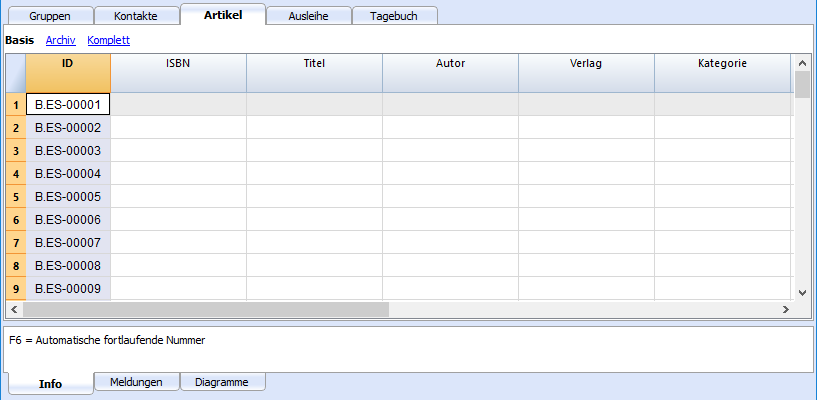The image size is (817, 400).
Task: Select cell B.ES-00003 in ID column
Action: (x=68, y=151)
